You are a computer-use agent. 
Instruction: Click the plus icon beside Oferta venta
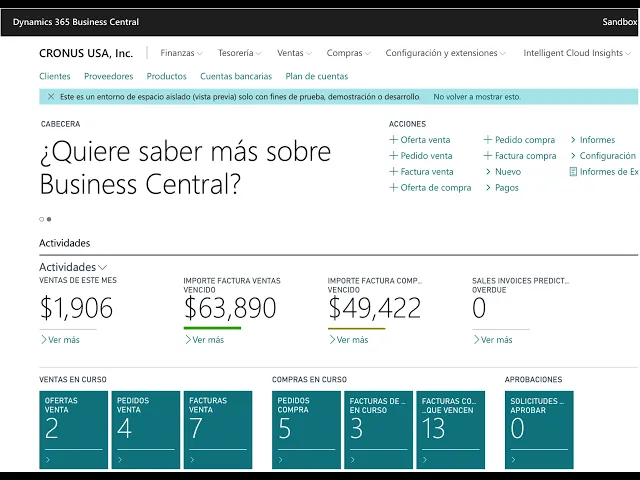point(393,140)
